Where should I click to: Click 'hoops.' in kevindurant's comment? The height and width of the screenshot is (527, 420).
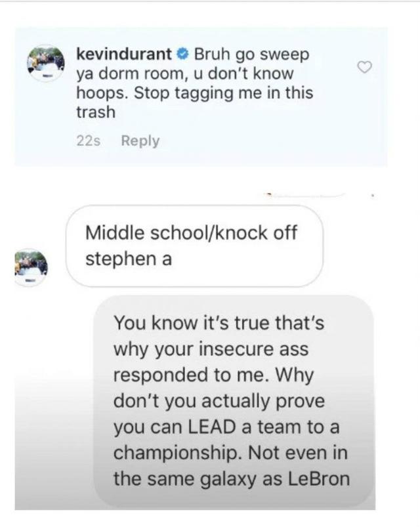click(x=102, y=93)
